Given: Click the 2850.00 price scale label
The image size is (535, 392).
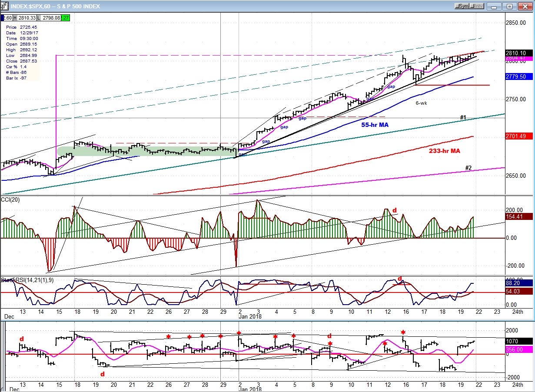Looking at the screenshot, I should coord(515,23).
